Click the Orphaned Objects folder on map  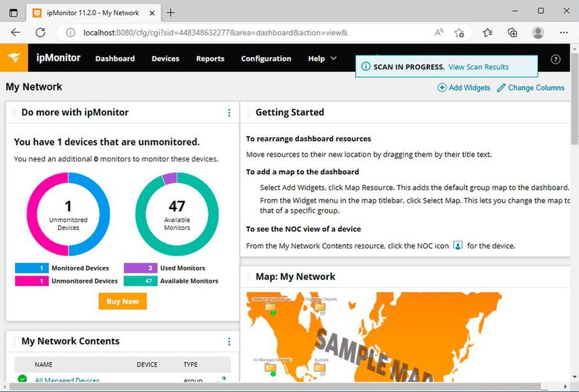coord(319,307)
